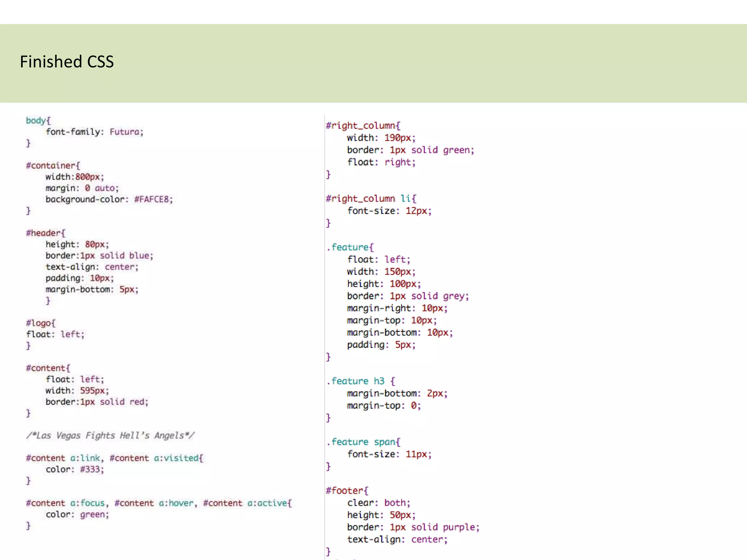Screen dimensions: 747x560
Task: Click the 'body{' selector line
Action: [38, 121]
